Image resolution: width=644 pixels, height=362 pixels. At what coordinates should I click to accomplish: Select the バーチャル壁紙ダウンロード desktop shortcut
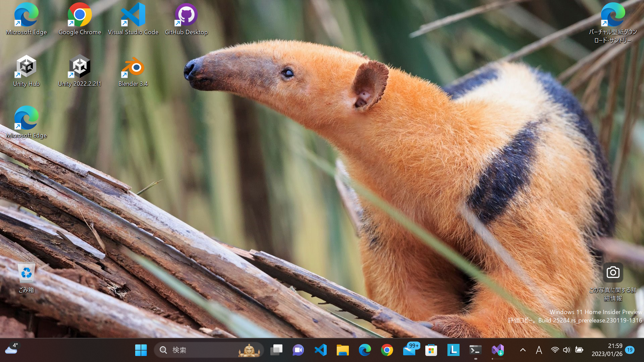[x=613, y=23]
